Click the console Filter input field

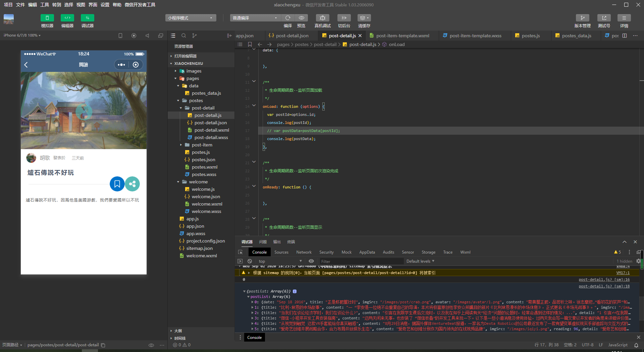pos(361,261)
